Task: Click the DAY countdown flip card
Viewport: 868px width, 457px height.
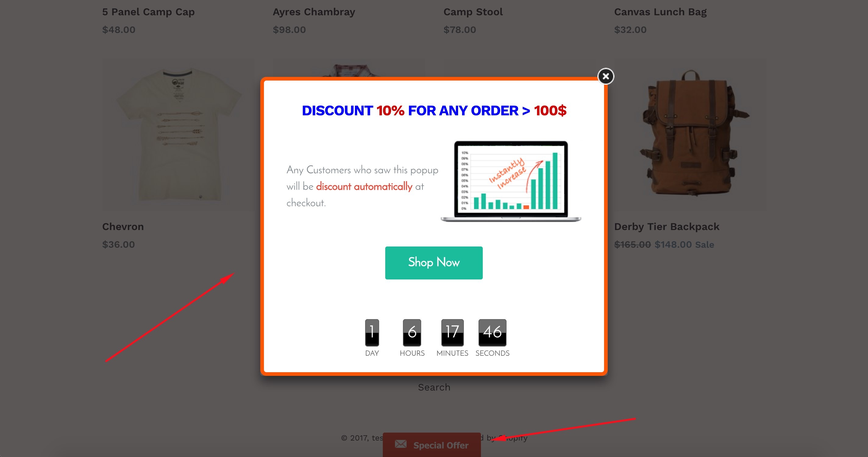Action: 372,333
